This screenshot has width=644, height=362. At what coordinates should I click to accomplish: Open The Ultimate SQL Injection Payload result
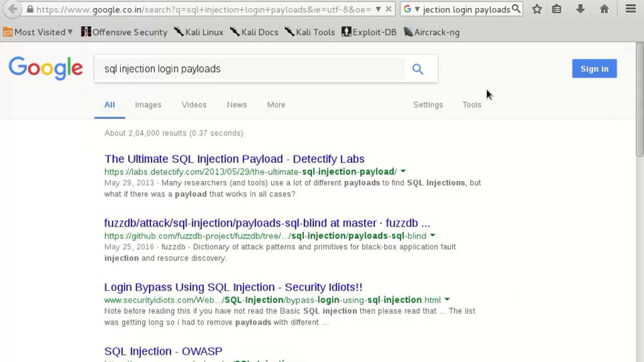tap(234, 159)
